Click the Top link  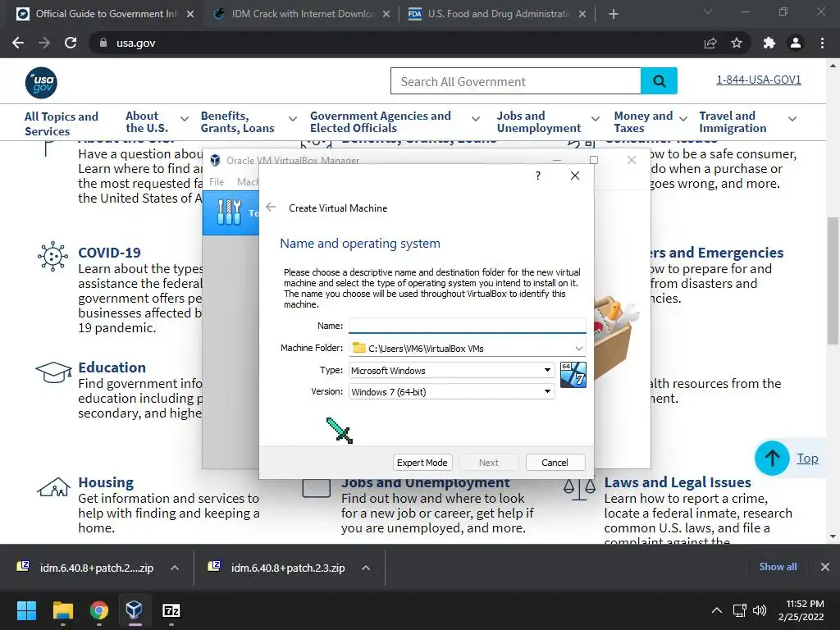[x=807, y=459]
